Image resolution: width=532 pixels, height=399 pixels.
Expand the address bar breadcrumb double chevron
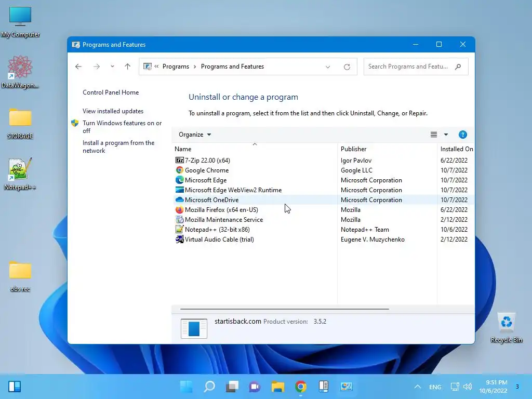(156, 66)
